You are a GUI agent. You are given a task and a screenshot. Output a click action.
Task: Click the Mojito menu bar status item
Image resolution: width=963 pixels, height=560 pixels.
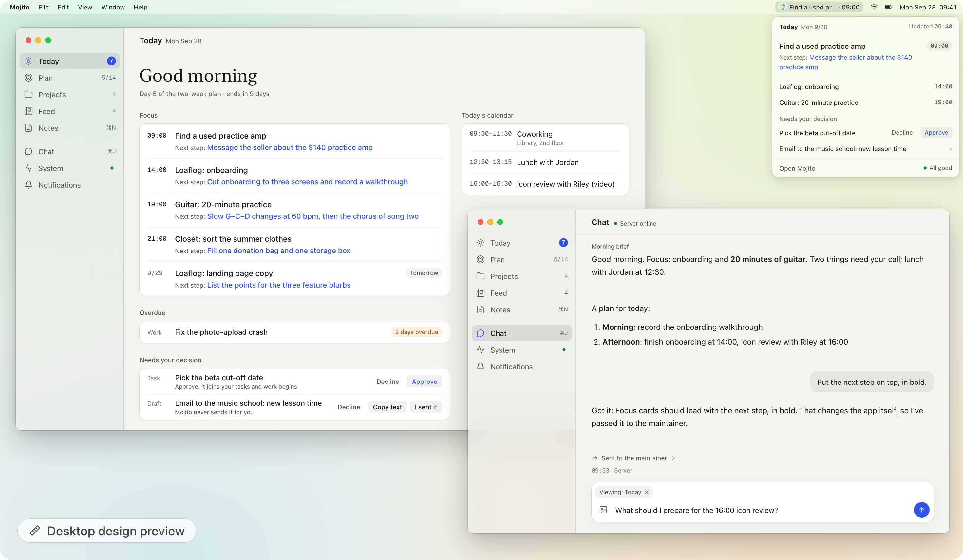[x=819, y=7]
